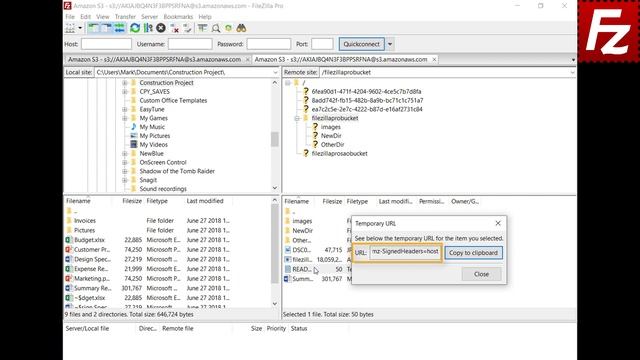This screenshot has height=360, width=640.
Task: Open the File menu
Action: pos(70,17)
